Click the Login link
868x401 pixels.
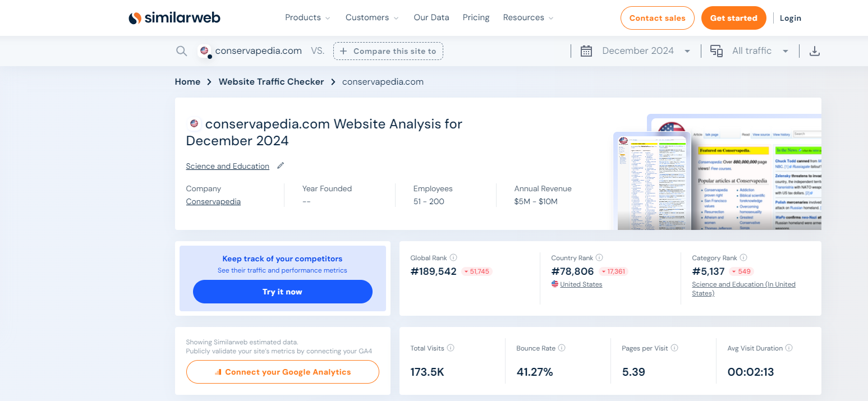(x=791, y=18)
